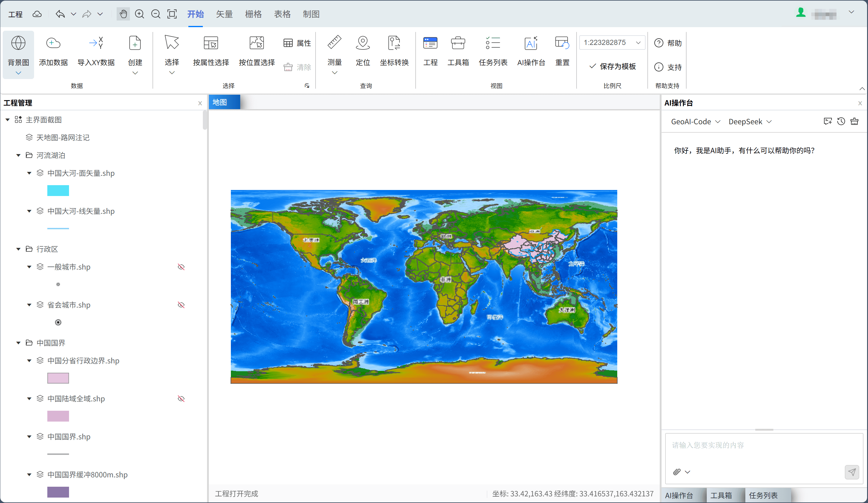This screenshot has width=868, height=503.
Task: Show the hidden 省会城市.shp layer
Action: (181, 305)
